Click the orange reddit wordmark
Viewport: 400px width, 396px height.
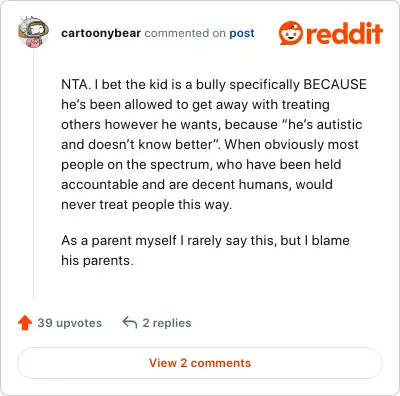pyautogui.click(x=344, y=33)
